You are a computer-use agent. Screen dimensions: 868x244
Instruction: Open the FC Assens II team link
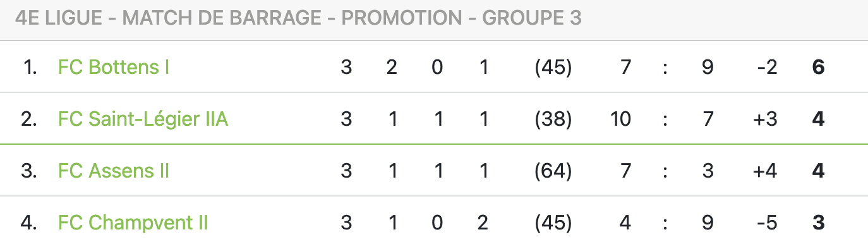(114, 171)
